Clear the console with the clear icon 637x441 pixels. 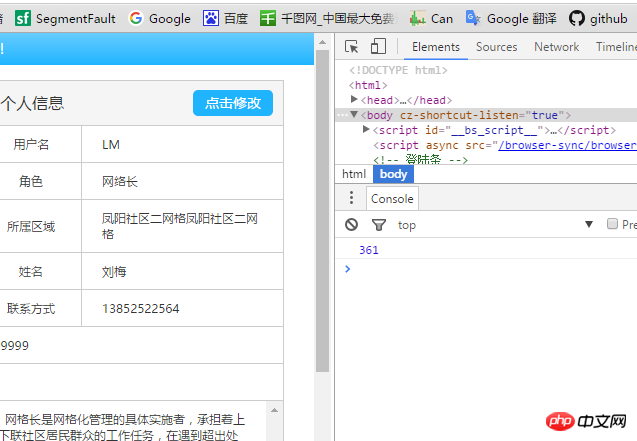click(351, 224)
